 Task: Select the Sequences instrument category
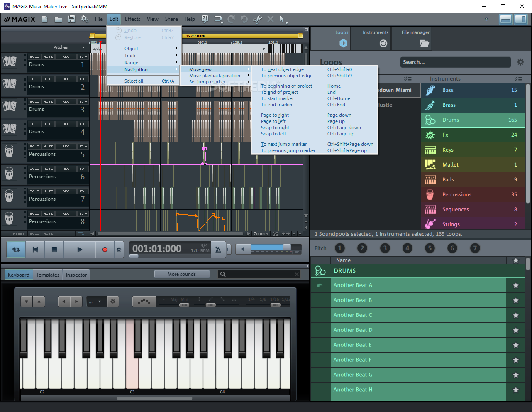pos(473,210)
